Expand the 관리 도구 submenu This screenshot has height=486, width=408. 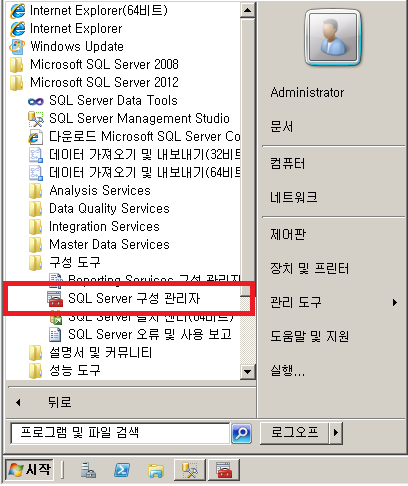[x=333, y=302]
